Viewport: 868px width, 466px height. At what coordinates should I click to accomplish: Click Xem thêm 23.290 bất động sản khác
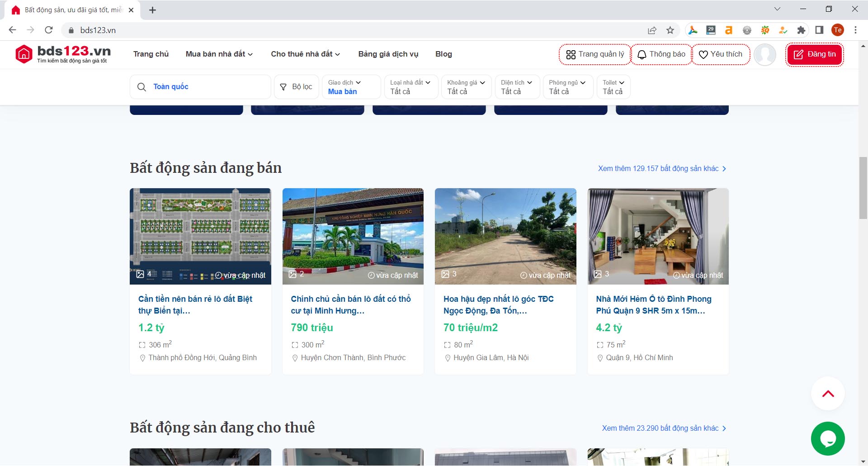click(x=664, y=428)
